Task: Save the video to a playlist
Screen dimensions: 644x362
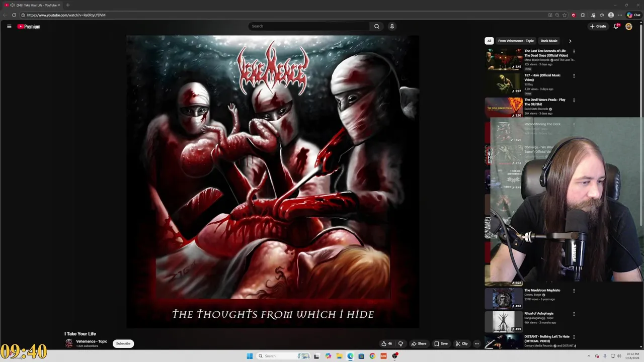Action: pos(441,344)
